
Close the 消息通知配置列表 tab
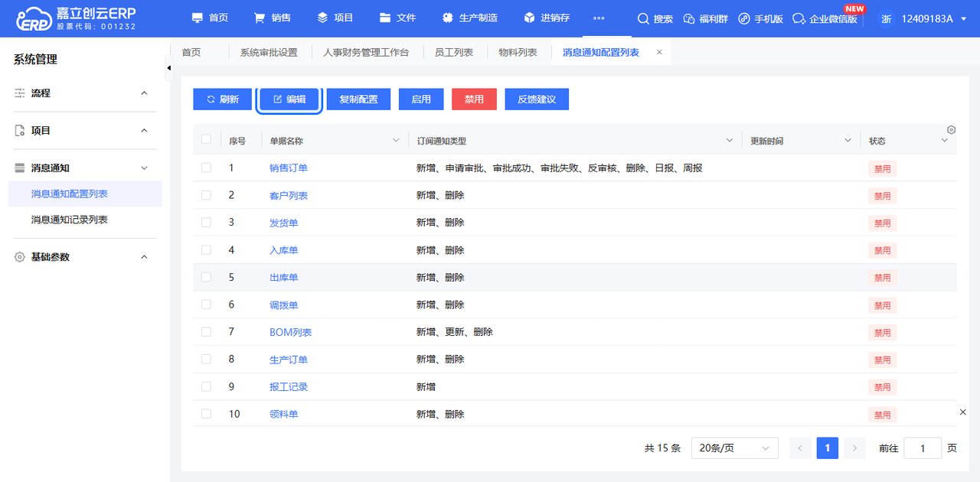(659, 52)
